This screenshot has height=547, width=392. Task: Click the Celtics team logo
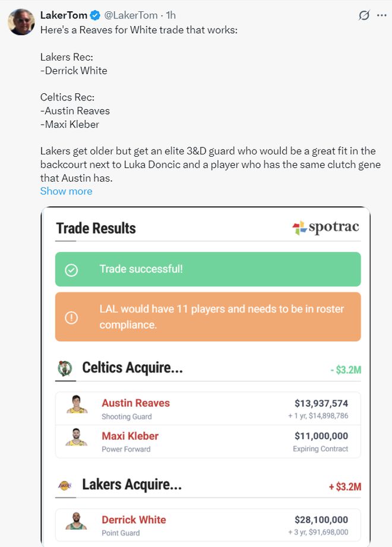tap(65, 368)
